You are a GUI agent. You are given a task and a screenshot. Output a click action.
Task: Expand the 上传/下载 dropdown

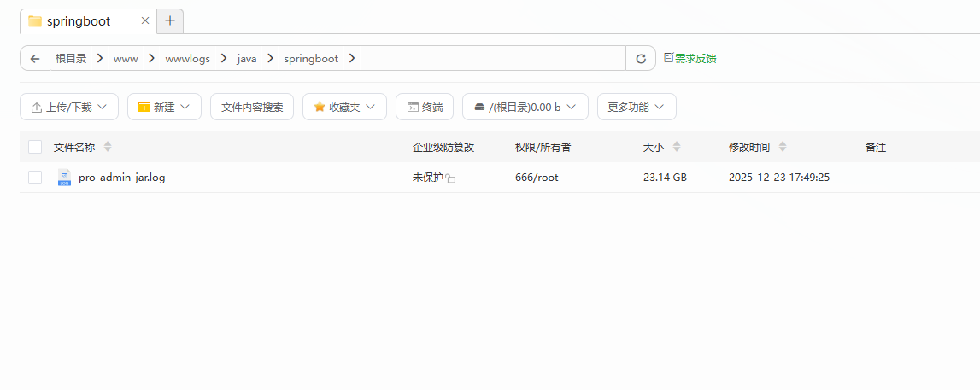pos(68,107)
